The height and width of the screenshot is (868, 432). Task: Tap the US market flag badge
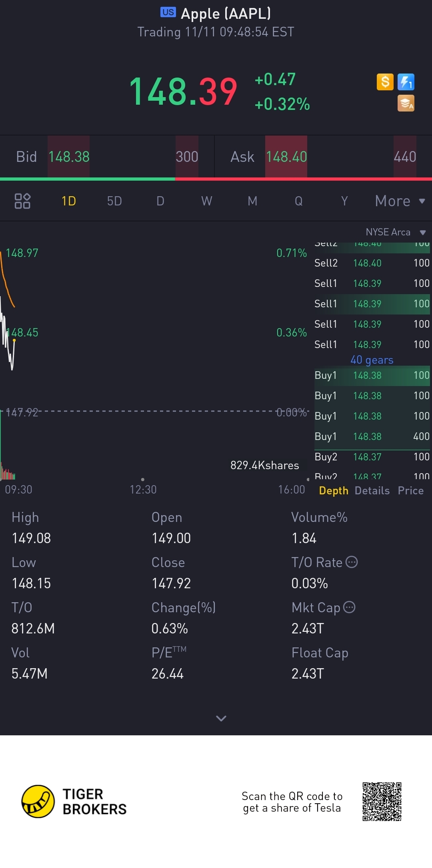pyautogui.click(x=168, y=12)
